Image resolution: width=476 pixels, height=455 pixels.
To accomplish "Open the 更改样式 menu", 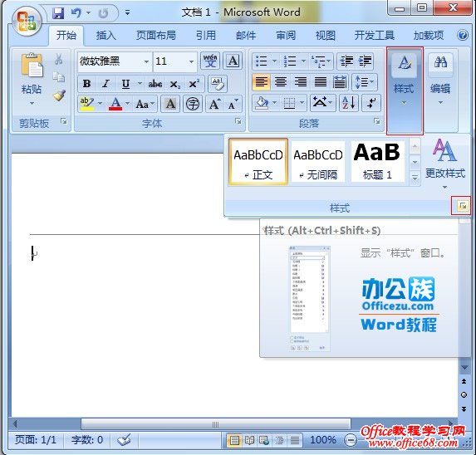I will [445, 164].
